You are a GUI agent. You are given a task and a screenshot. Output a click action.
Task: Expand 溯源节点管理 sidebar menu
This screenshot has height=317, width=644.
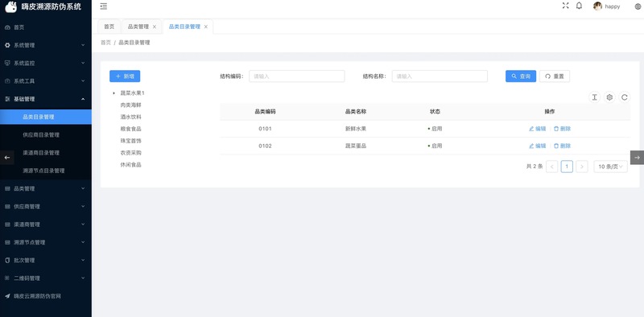pyautogui.click(x=46, y=242)
